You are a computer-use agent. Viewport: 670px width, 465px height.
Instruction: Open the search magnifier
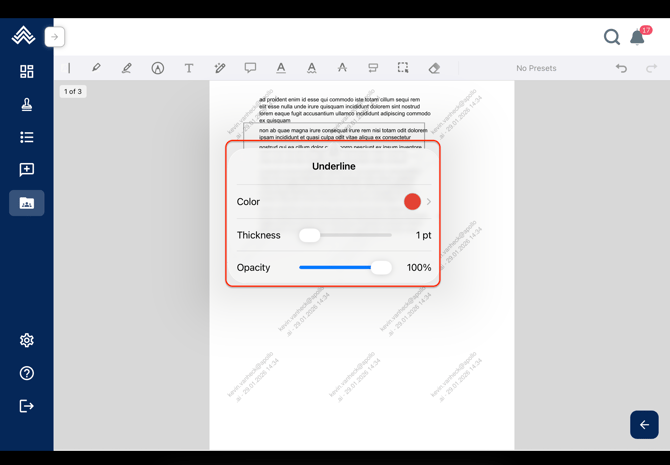click(x=611, y=37)
